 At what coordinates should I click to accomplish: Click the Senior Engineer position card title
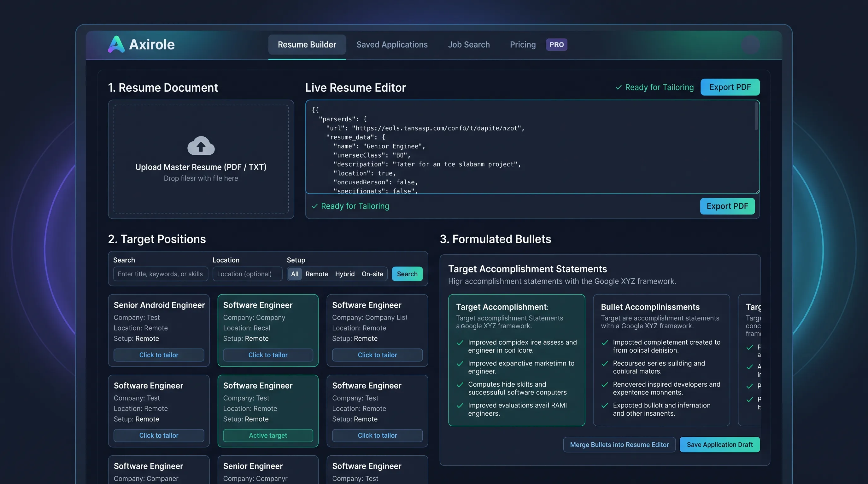click(x=253, y=466)
